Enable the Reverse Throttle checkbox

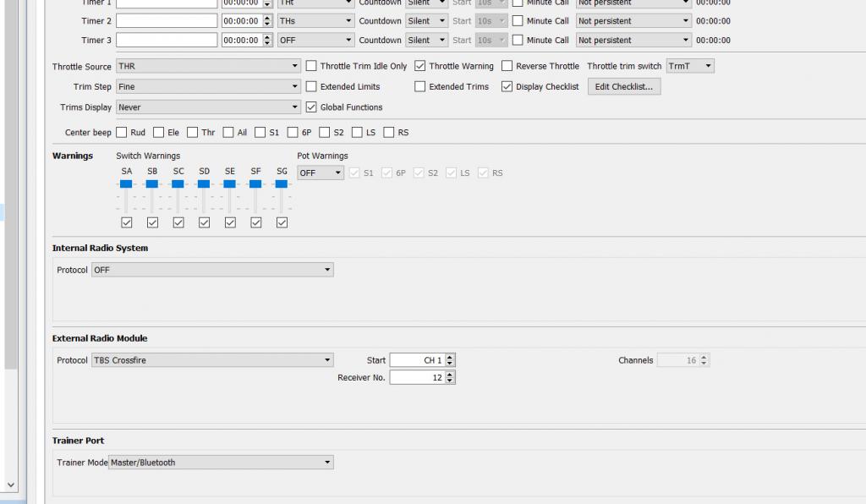(507, 66)
